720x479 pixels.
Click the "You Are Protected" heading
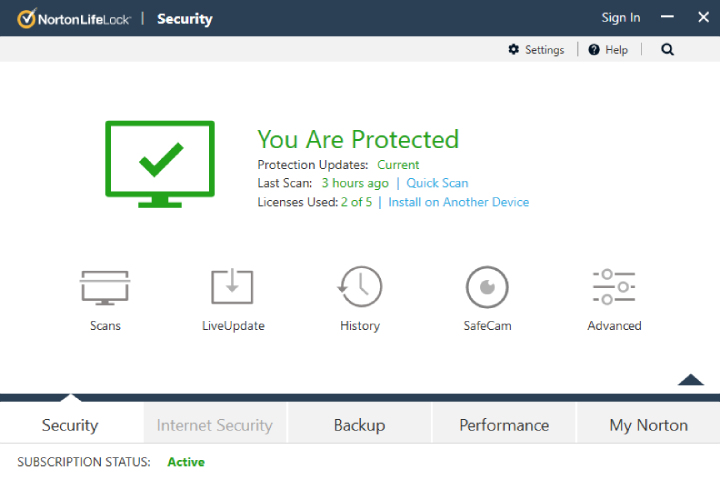[358, 139]
